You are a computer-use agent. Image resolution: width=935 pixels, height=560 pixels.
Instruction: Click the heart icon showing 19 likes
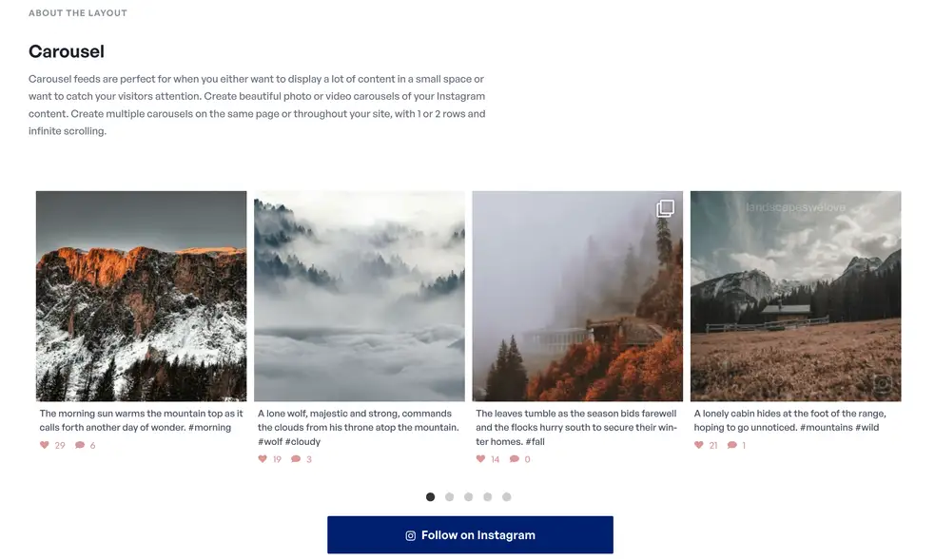[263, 458]
